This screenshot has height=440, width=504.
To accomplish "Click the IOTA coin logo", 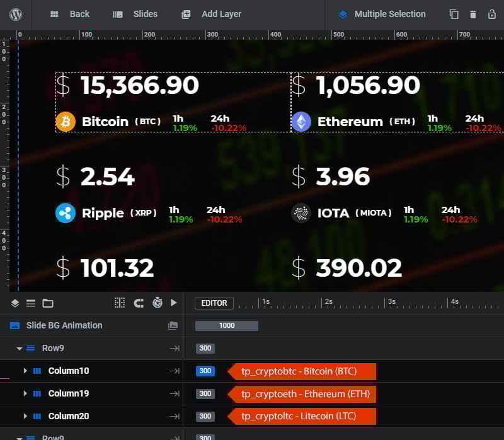I will coord(301,213).
